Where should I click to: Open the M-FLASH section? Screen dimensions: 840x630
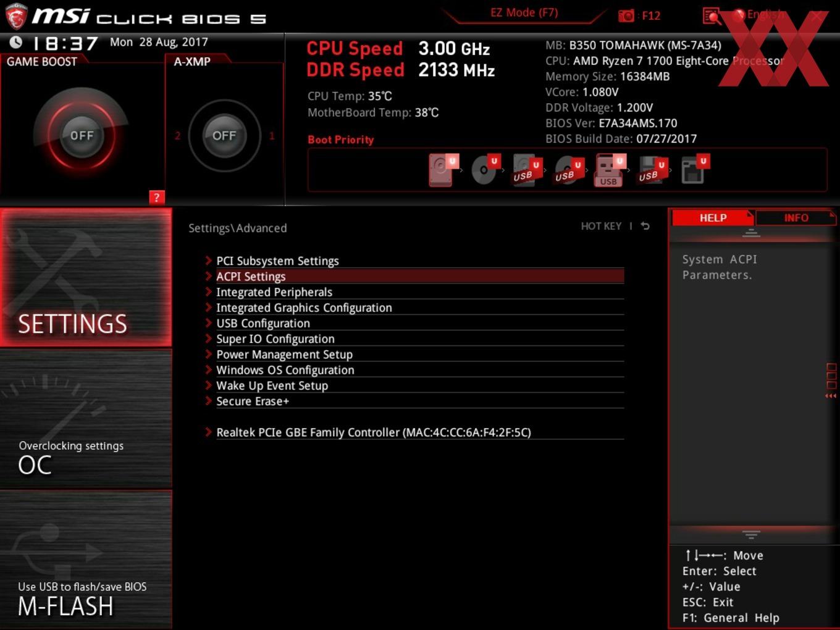(86, 560)
